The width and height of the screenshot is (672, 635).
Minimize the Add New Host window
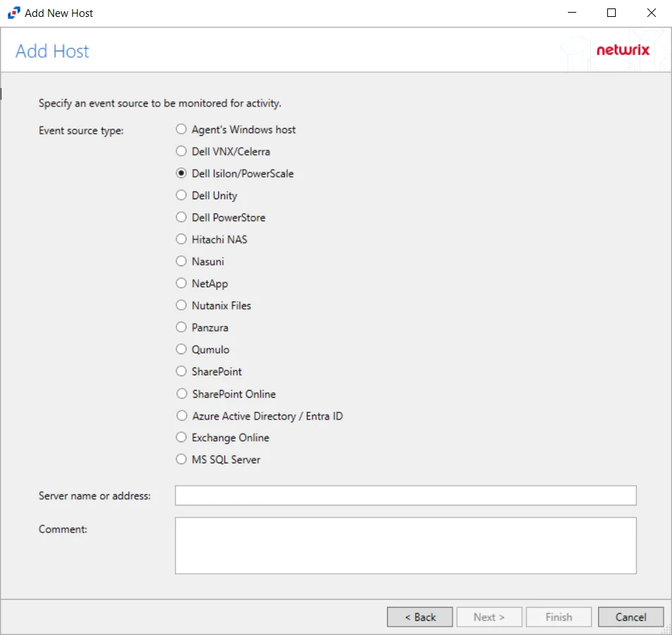coord(571,13)
